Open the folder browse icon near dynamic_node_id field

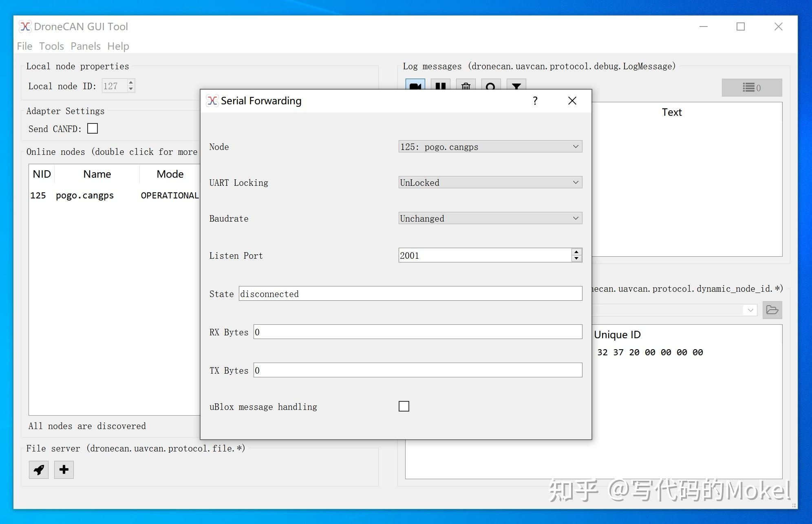point(772,310)
